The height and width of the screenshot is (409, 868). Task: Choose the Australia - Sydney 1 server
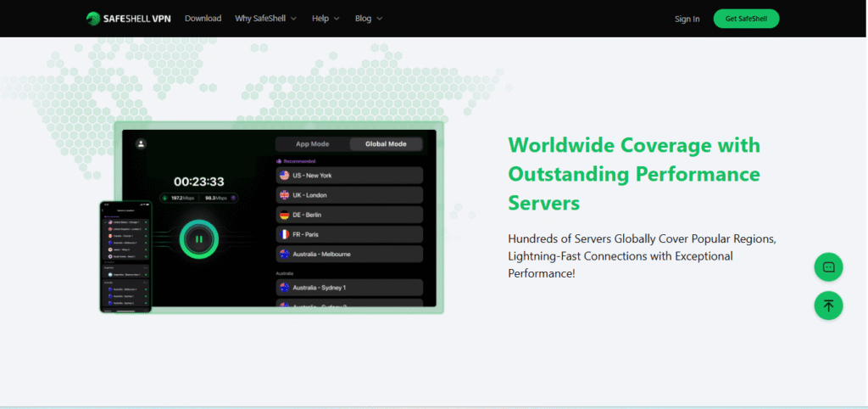pyautogui.click(x=349, y=288)
